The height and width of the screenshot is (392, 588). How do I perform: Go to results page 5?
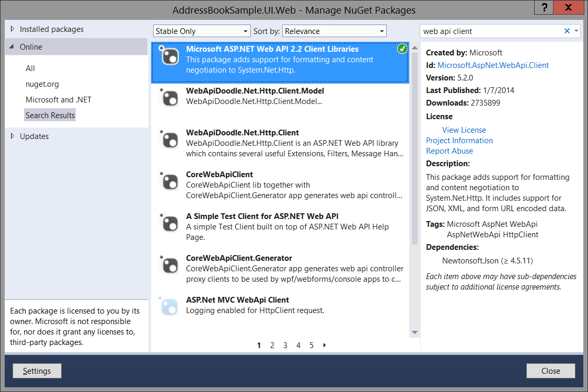point(312,345)
